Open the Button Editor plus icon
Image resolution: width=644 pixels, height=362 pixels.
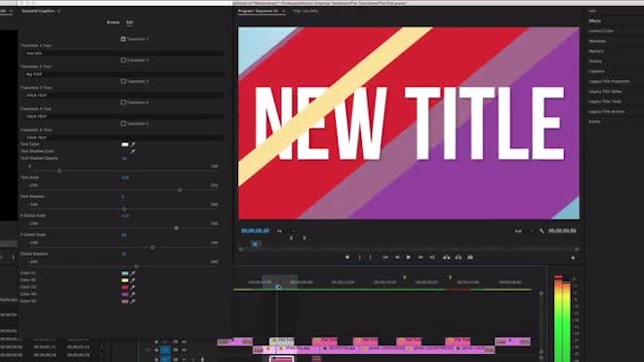(573, 258)
